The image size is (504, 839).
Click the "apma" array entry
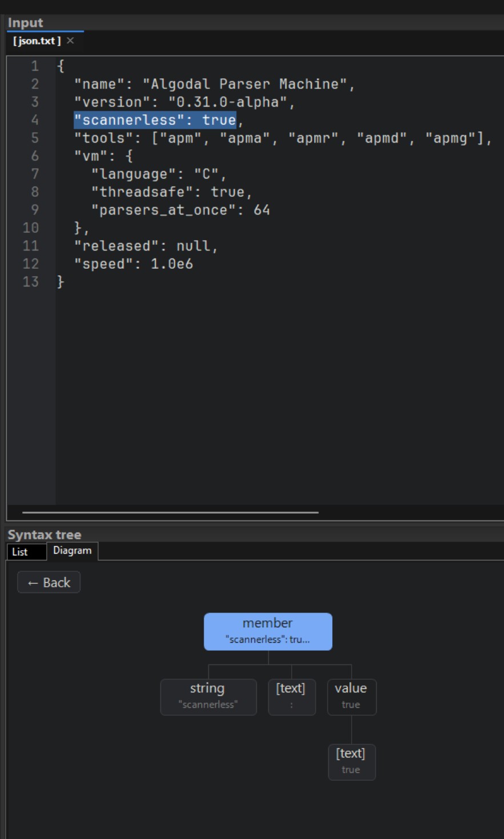pos(245,138)
